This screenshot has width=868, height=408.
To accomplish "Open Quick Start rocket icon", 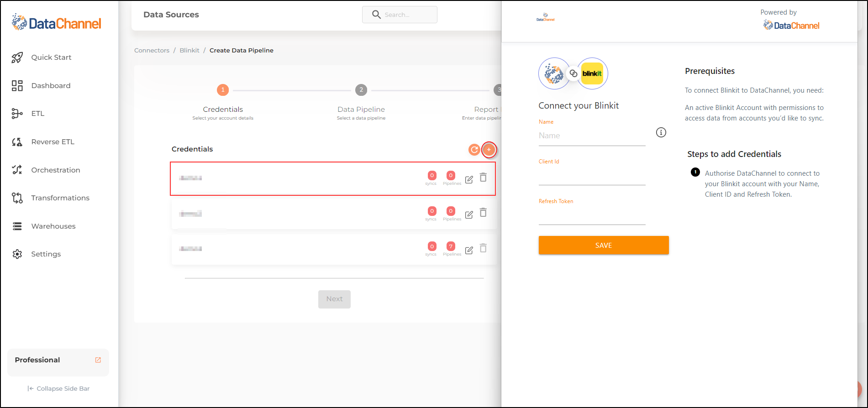I will pyautogui.click(x=17, y=58).
